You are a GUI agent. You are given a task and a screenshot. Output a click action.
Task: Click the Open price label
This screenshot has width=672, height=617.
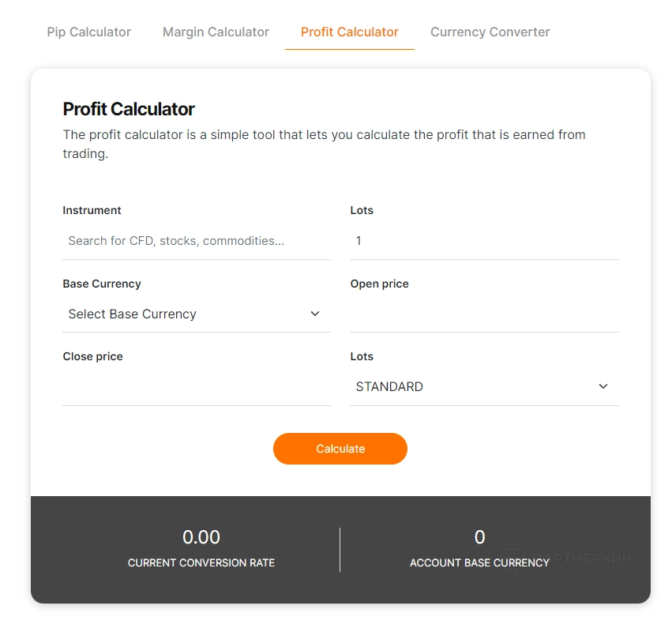(x=379, y=284)
